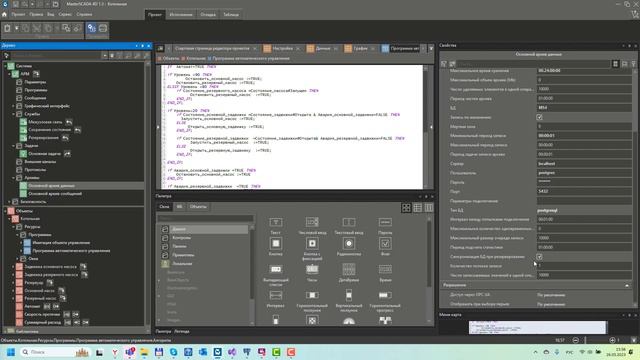This screenshot has width=640, height=360.
Task: Choose the Вертикальный ползунок element
Action: (x=349, y=300)
